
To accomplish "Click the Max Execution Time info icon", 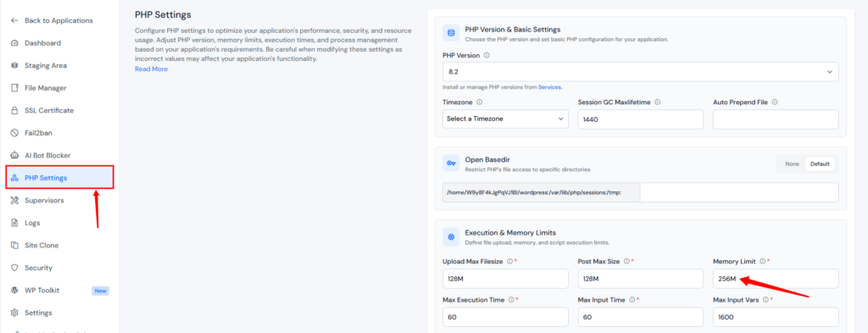I will pyautogui.click(x=510, y=300).
